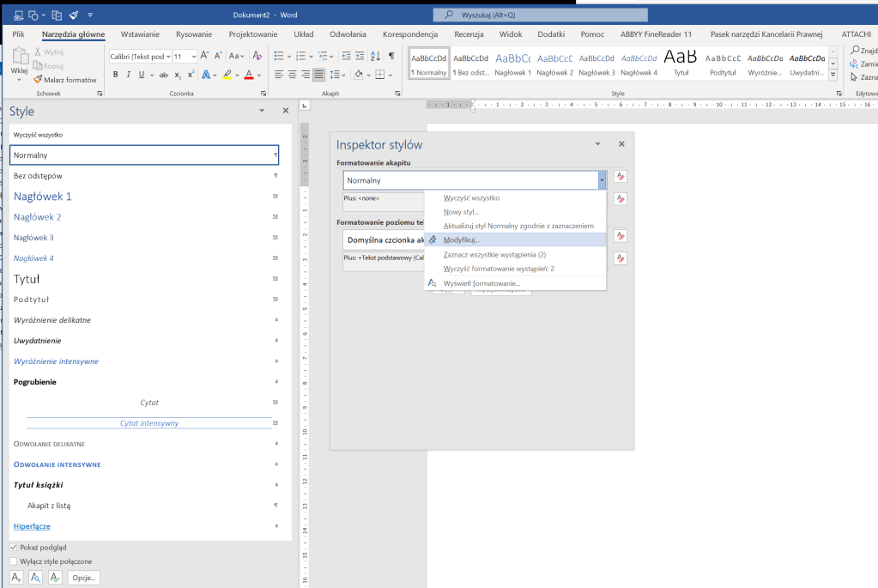Enable Wyłącz style połączone checkbox

tap(14, 561)
